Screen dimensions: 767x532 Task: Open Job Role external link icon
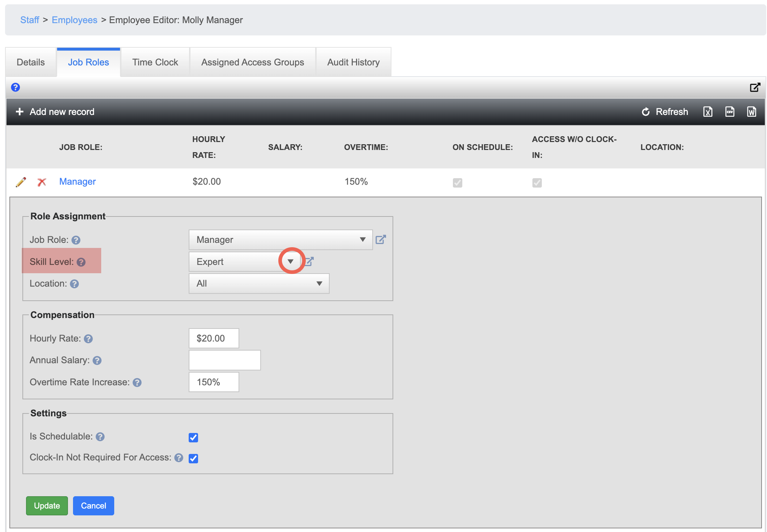point(381,240)
